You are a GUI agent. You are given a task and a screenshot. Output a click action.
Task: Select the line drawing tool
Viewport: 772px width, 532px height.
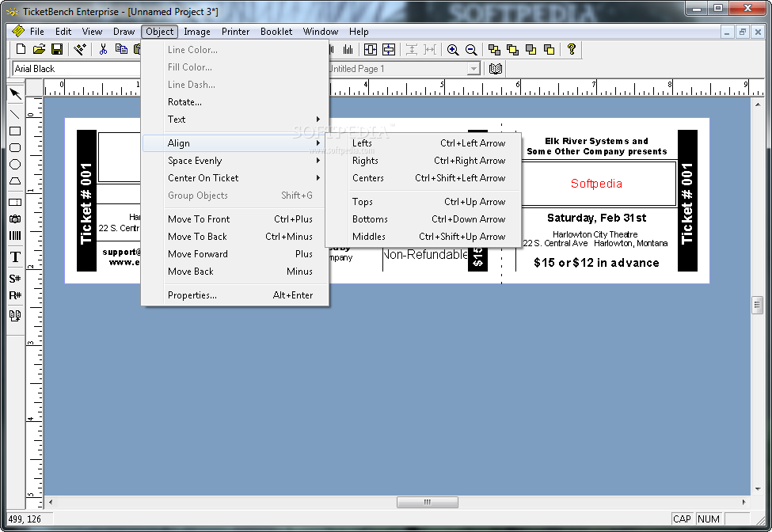tap(15, 114)
